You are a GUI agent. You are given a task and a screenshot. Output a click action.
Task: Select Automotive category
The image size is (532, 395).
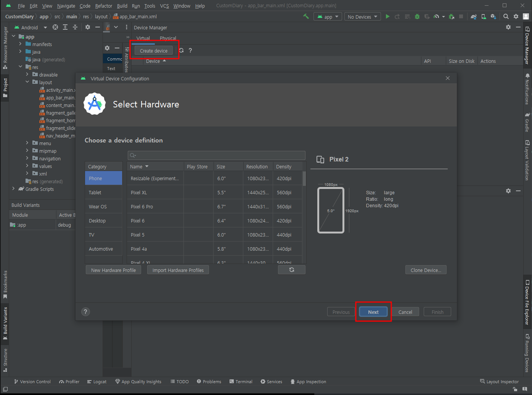click(104, 249)
